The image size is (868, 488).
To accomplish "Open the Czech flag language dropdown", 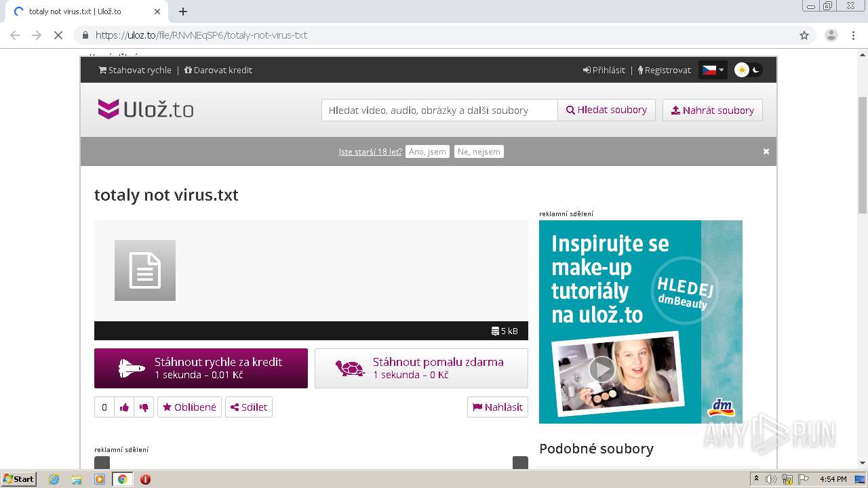I will coord(713,70).
